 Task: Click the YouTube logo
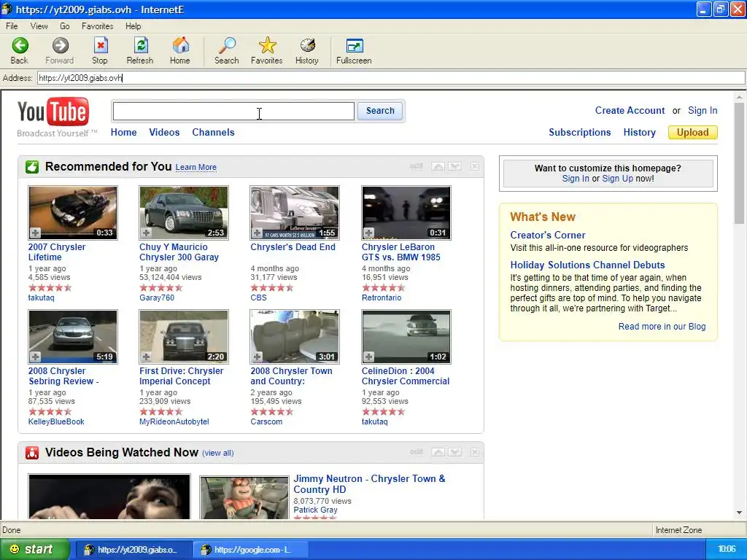pos(53,112)
